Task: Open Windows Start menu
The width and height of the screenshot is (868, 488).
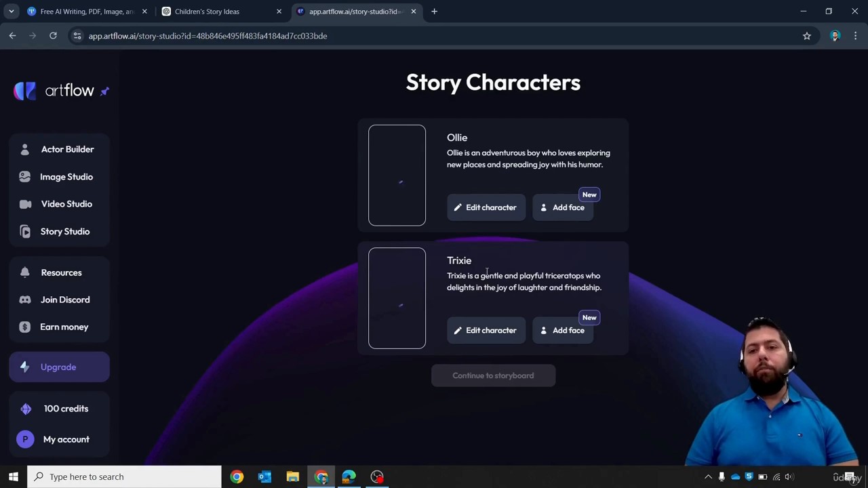Action: coord(13,476)
